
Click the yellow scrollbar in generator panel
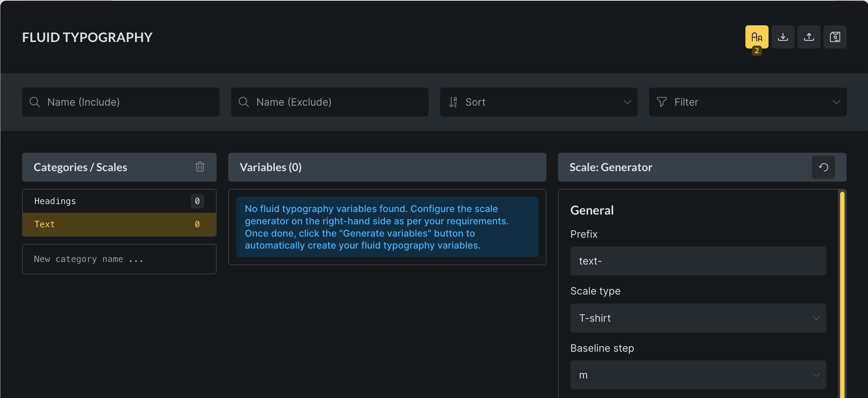842,289
